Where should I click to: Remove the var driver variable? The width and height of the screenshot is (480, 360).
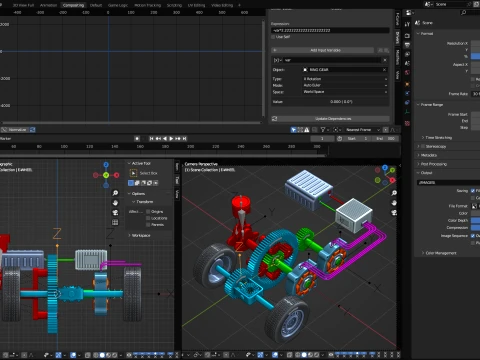[x=385, y=60]
